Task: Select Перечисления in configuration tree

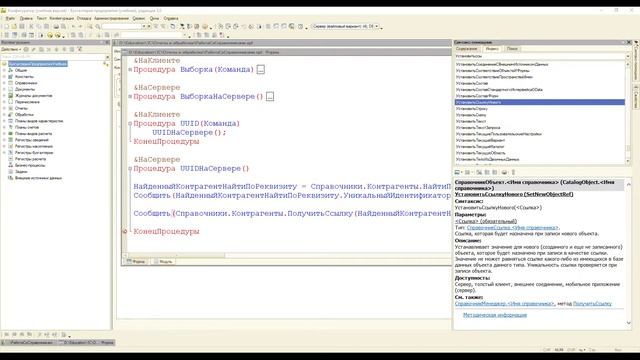Action: 27,102
